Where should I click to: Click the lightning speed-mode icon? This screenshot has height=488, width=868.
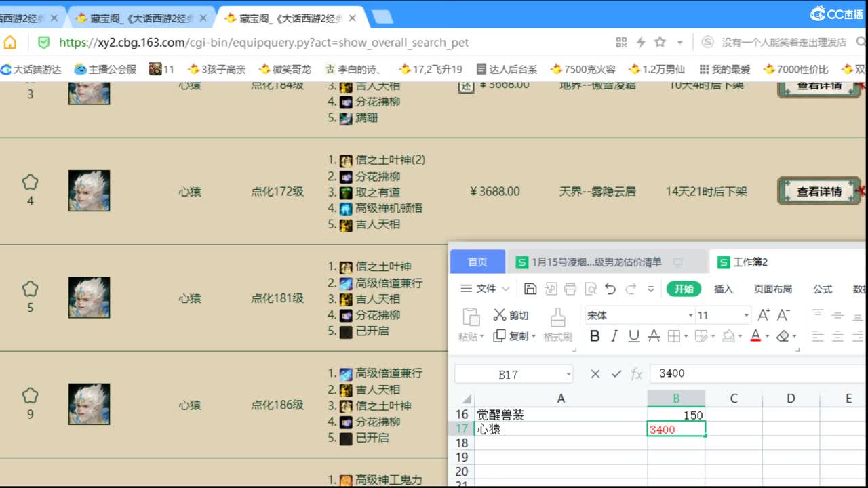point(640,43)
